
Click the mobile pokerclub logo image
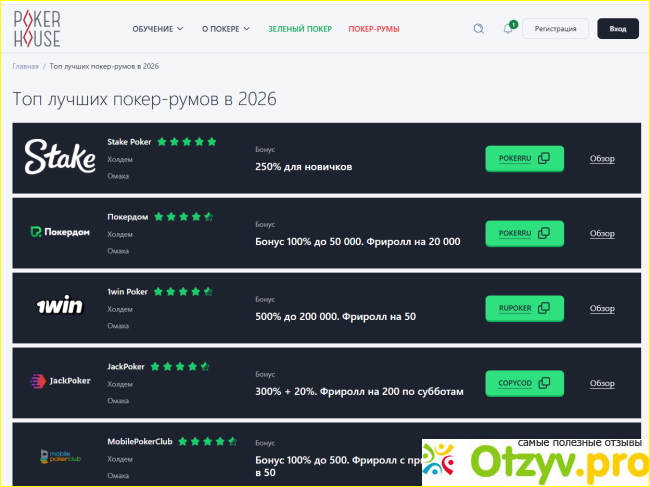pos(61,457)
